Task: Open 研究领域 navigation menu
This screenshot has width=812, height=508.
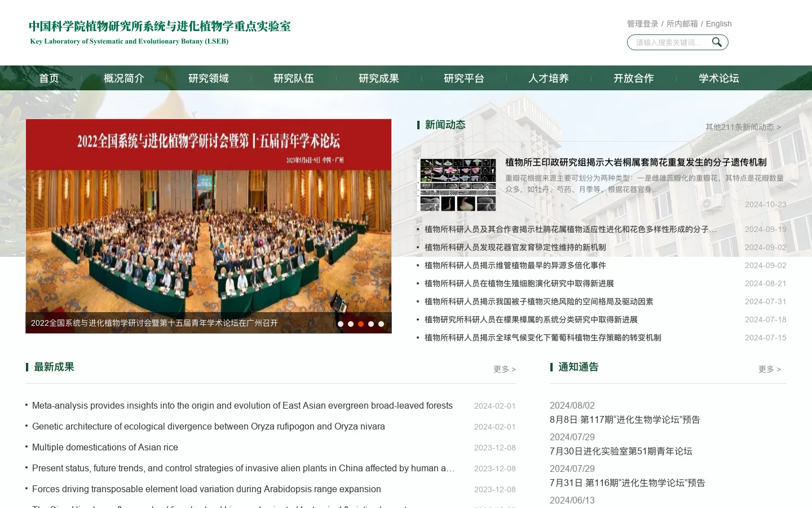Action: 209,78
